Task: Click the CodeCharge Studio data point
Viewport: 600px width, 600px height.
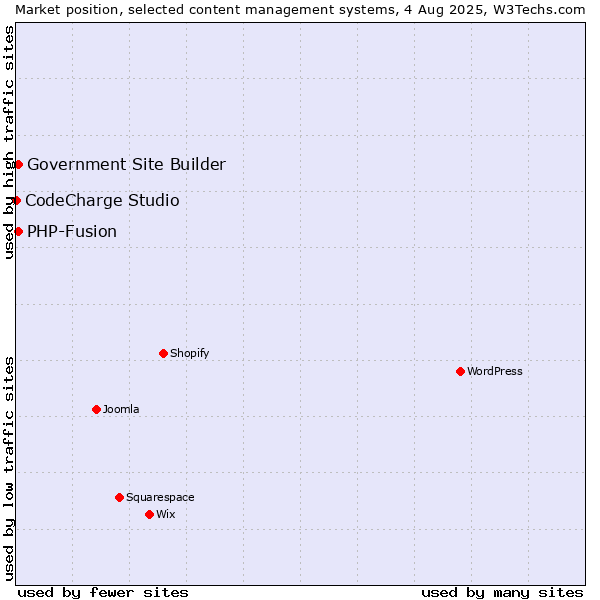Action: (16, 200)
